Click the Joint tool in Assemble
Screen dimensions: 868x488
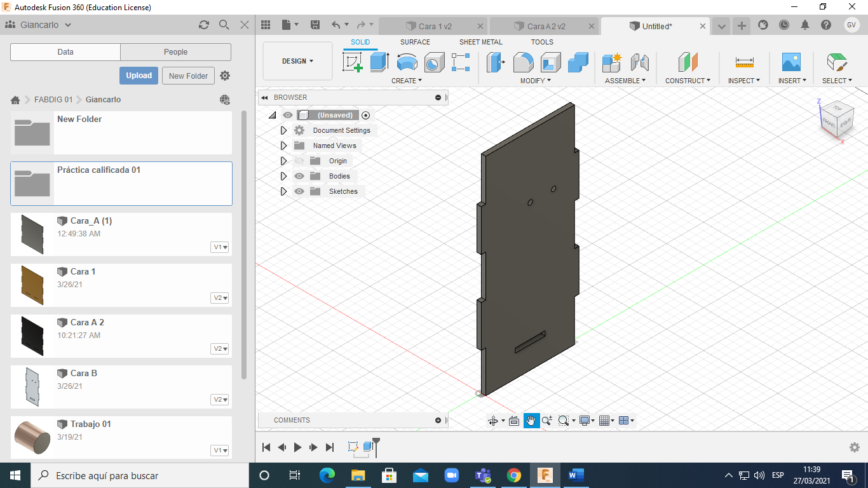[640, 62]
